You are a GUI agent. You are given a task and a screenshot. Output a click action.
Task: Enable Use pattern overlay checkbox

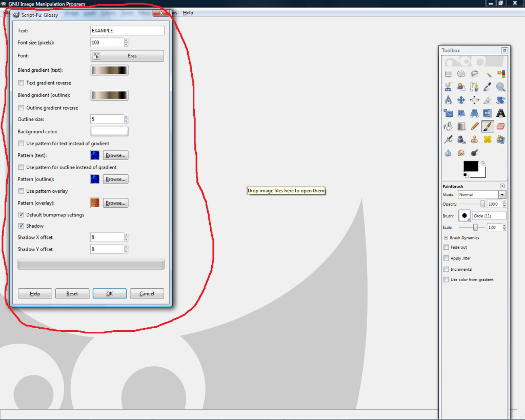(x=21, y=191)
